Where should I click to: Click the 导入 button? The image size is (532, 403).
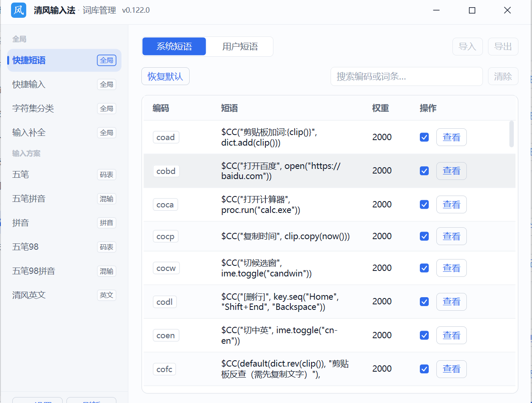(468, 47)
